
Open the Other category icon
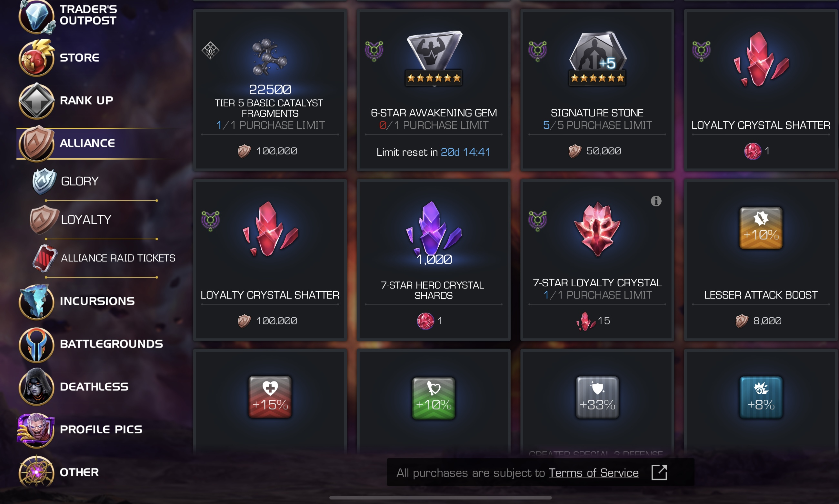(36, 472)
